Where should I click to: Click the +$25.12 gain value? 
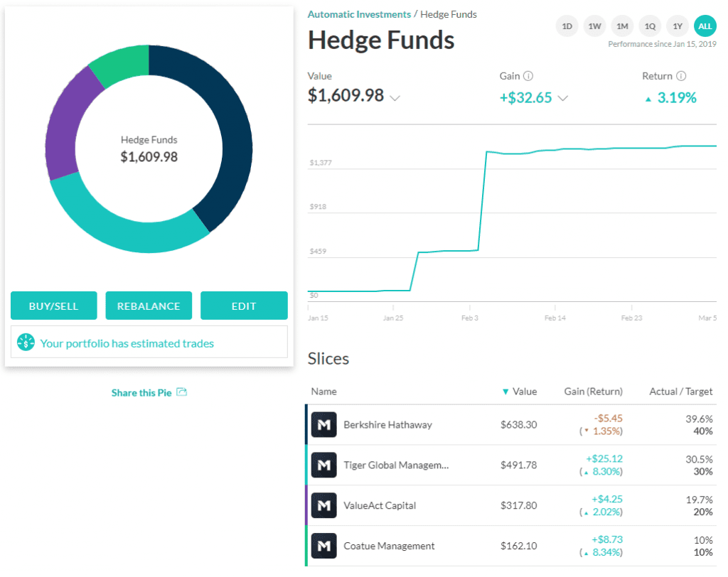pyautogui.click(x=604, y=458)
